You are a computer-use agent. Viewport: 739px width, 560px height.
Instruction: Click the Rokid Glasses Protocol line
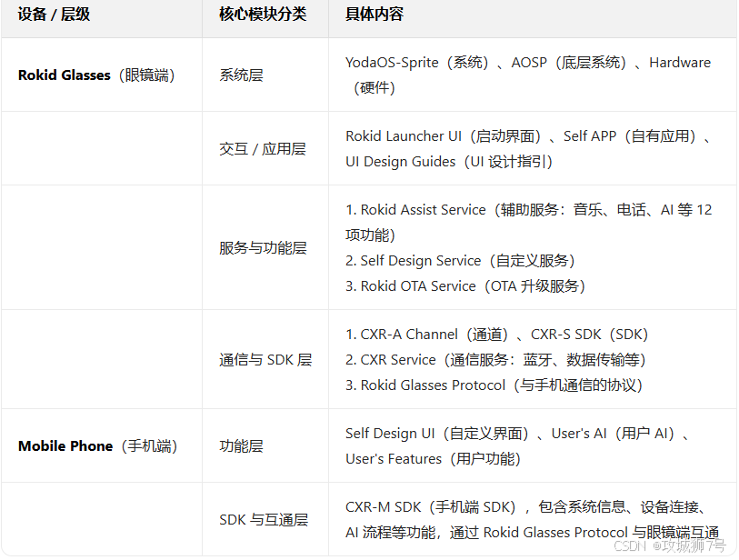(x=494, y=385)
